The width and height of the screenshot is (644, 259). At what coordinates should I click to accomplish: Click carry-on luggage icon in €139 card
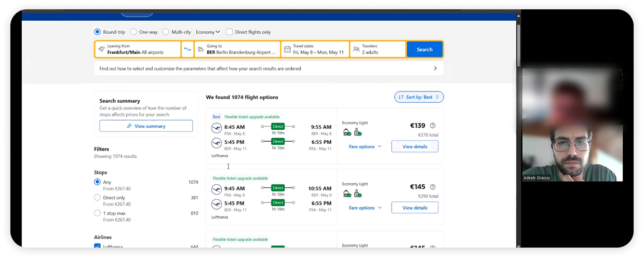(x=357, y=132)
